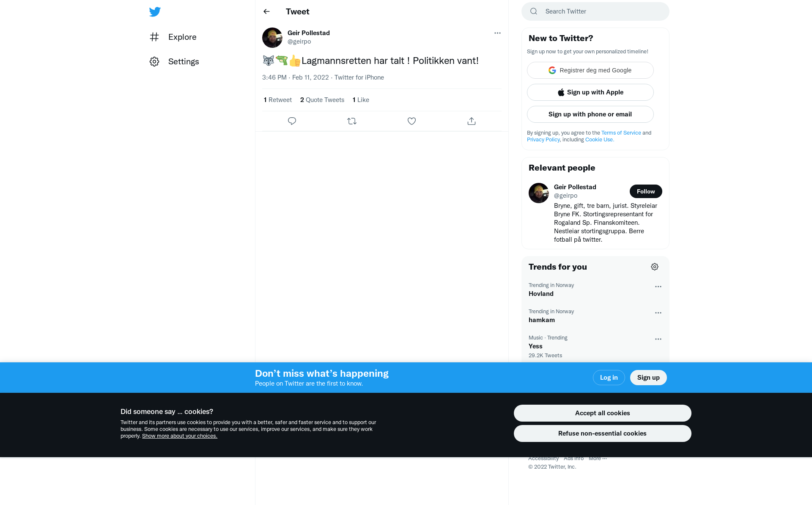Share the tweet via share icon

point(472,121)
